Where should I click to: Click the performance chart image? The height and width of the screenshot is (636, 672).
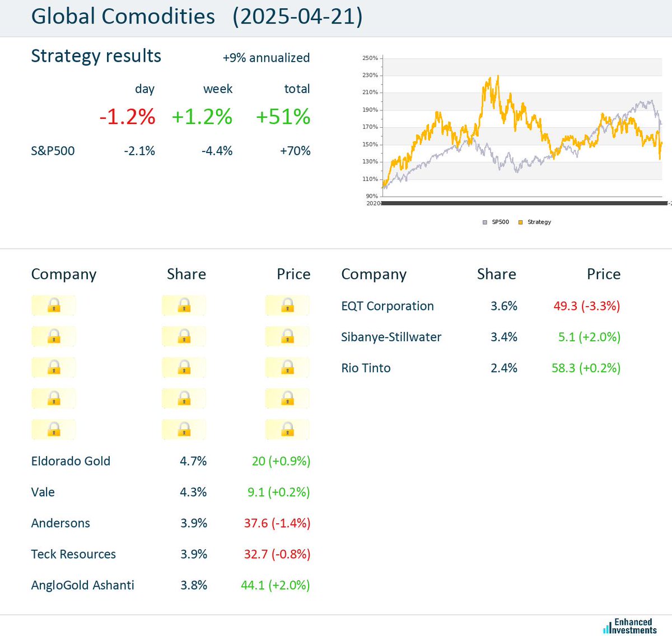point(515,140)
